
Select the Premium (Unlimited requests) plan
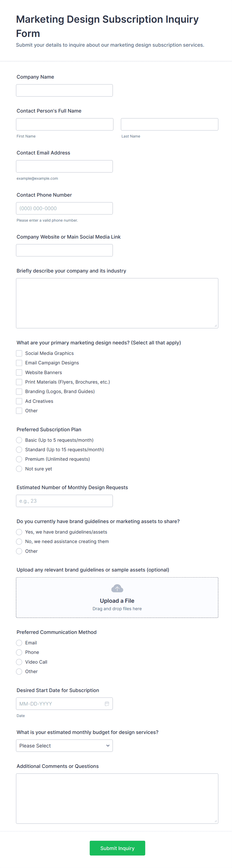click(x=19, y=459)
